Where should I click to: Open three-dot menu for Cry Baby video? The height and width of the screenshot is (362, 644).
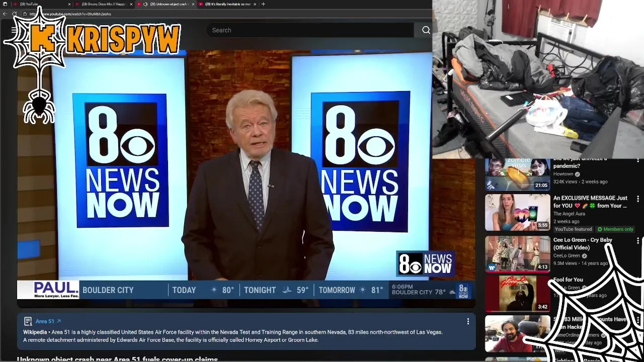pyautogui.click(x=638, y=241)
